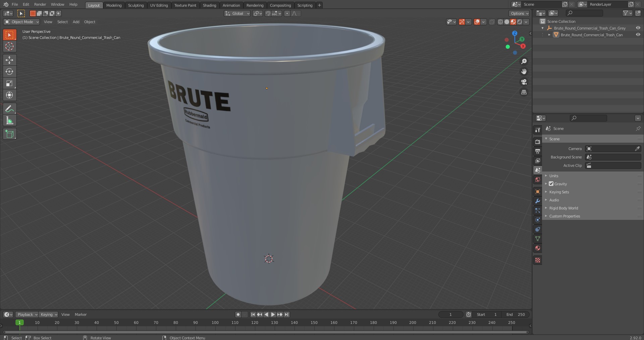Switch to Modeling workspace tab
This screenshot has height=340, width=644.
point(114,5)
